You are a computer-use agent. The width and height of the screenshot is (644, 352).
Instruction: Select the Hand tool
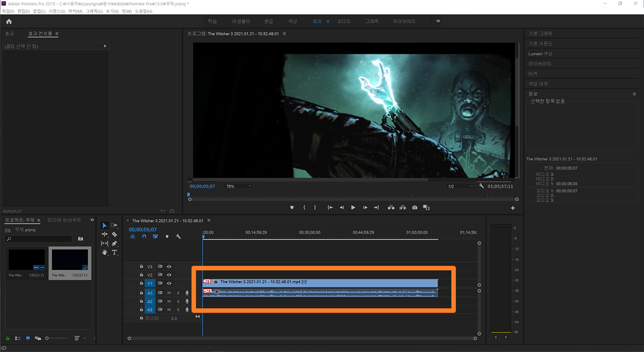tap(104, 252)
